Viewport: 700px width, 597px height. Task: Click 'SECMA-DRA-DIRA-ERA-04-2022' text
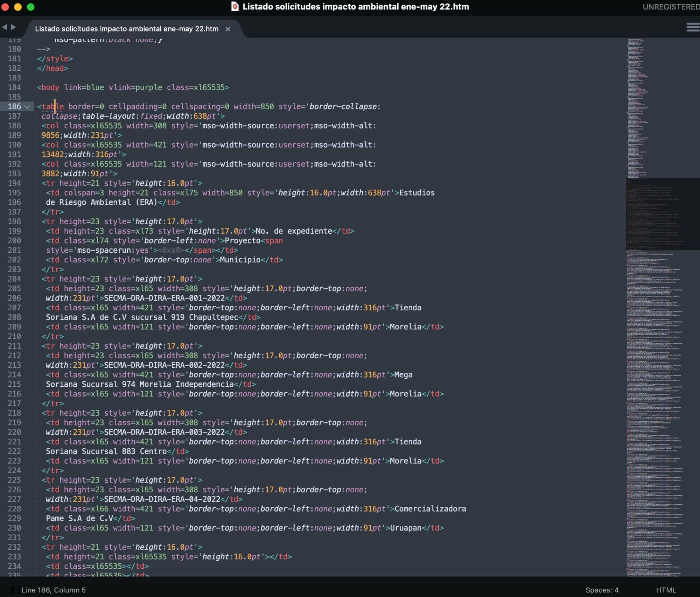click(x=162, y=499)
